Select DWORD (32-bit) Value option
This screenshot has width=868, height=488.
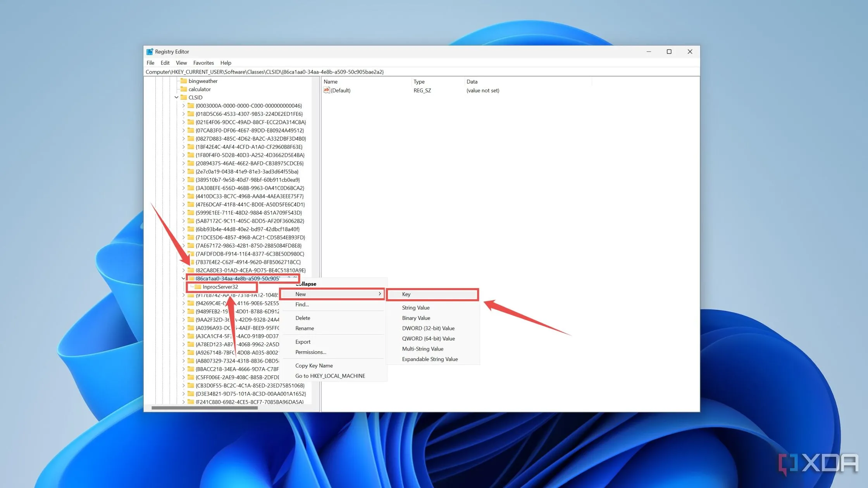(428, 328)
